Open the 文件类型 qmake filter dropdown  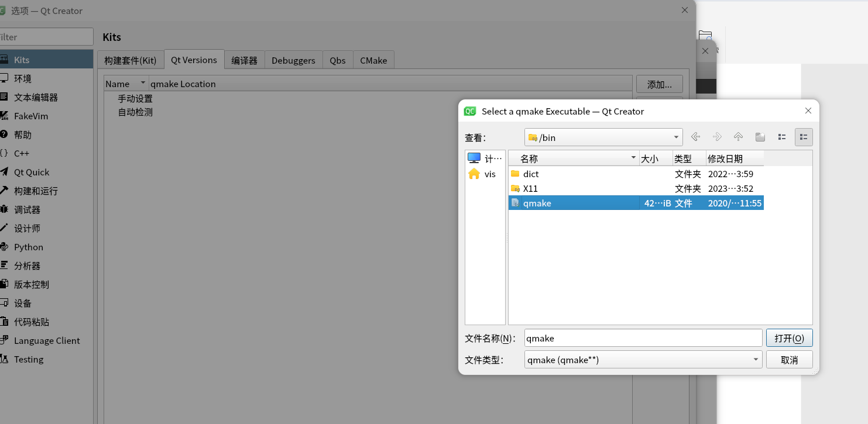(x=643, y=360)
